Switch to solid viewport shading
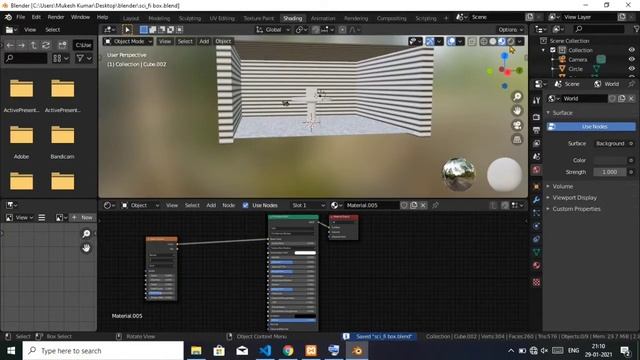Viewport: 640px width, 360px height. pyautogui.click(x=493, y=41)
